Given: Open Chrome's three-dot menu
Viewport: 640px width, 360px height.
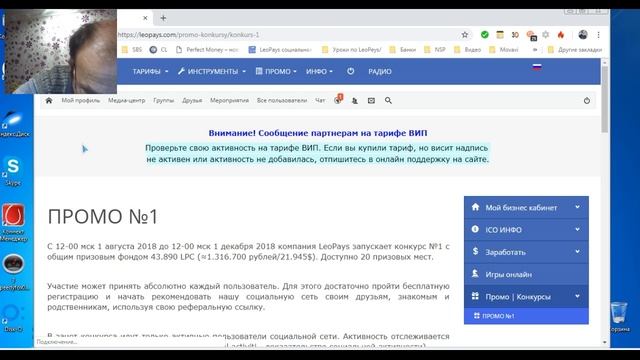Looking at the screenshot, I should coord(598,35).
